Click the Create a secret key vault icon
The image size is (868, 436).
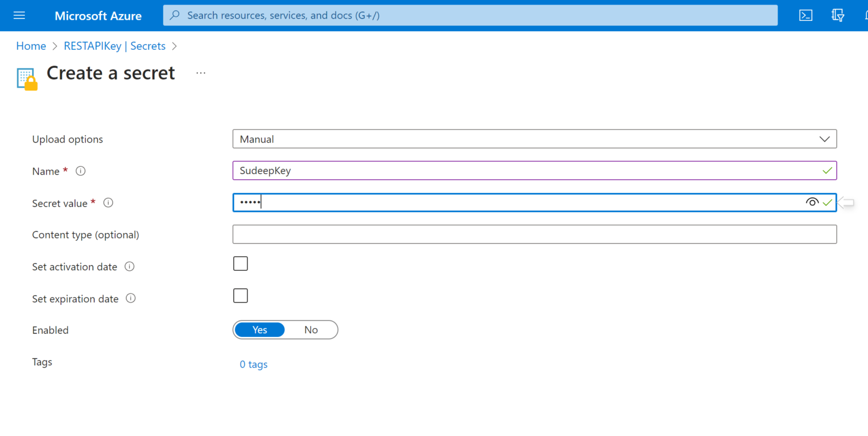pyautogui.click(x=27, y=78)
